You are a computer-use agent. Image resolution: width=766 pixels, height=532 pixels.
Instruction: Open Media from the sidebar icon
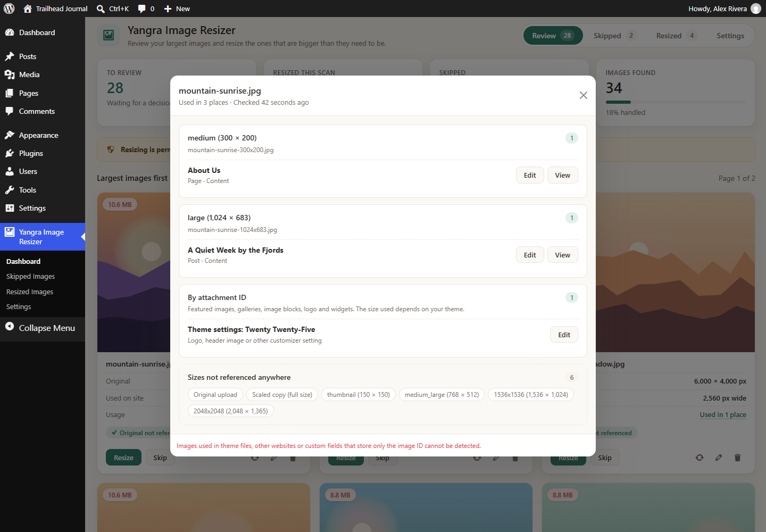(x=10, y=74)
